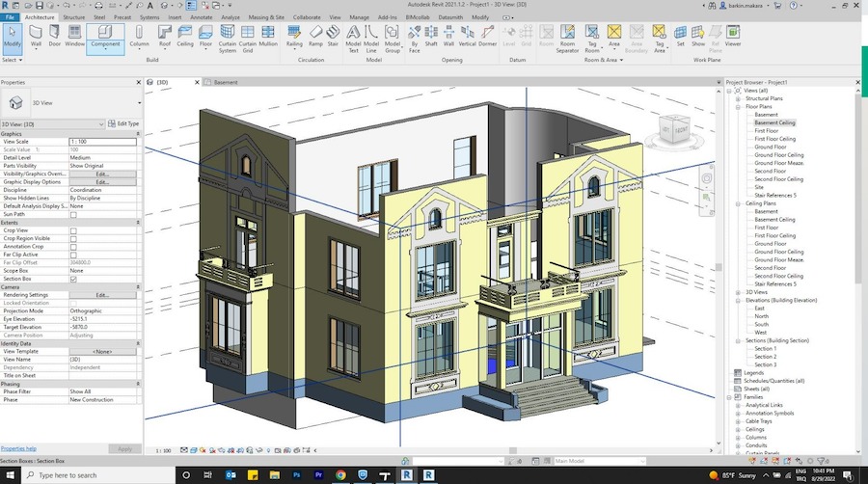Open the Select panel dropdown
This screenshot has width=868, height=484.
point(13,60)
